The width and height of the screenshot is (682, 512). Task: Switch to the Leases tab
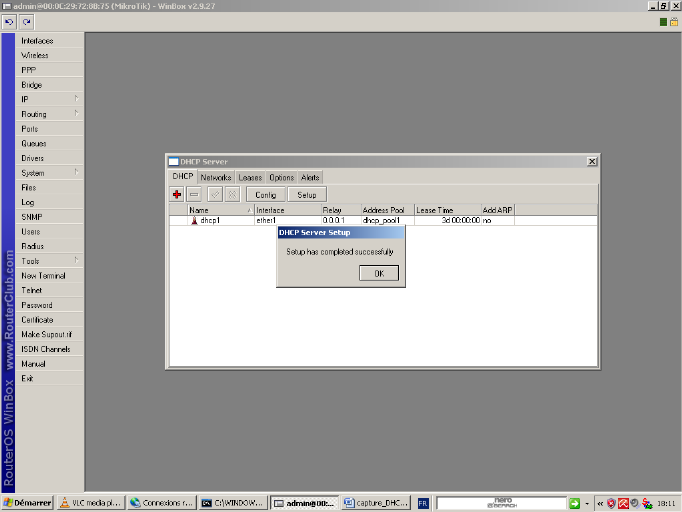[x=250, y=177]
